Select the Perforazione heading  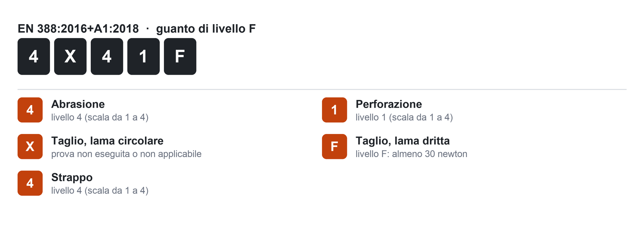pos(389,104)
